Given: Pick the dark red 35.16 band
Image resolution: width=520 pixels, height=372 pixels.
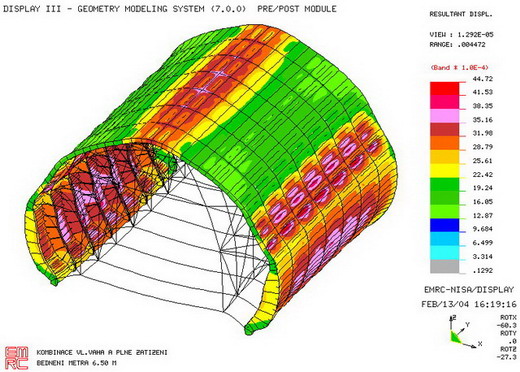Looking at the screenshot, I should tap(444, 130).
